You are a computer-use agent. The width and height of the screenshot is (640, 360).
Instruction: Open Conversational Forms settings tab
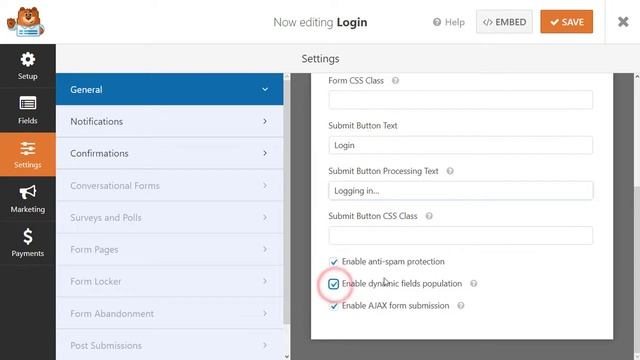[169, 185]
